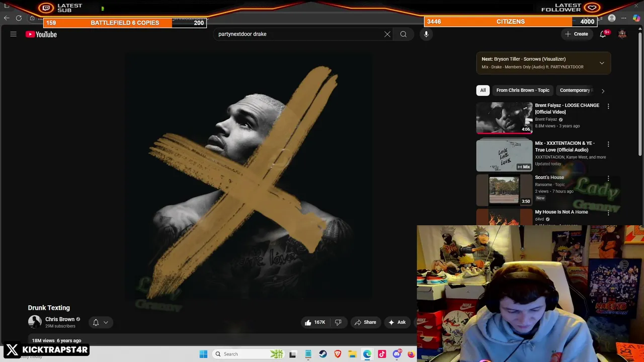Viewport: 644px width, 362px height.
Task: Expand the Next up queue chevron
Action: [x=602, y=63]
